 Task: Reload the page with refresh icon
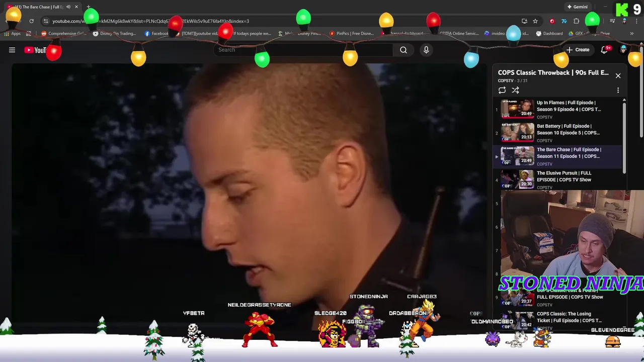click(x=31, y=21)
